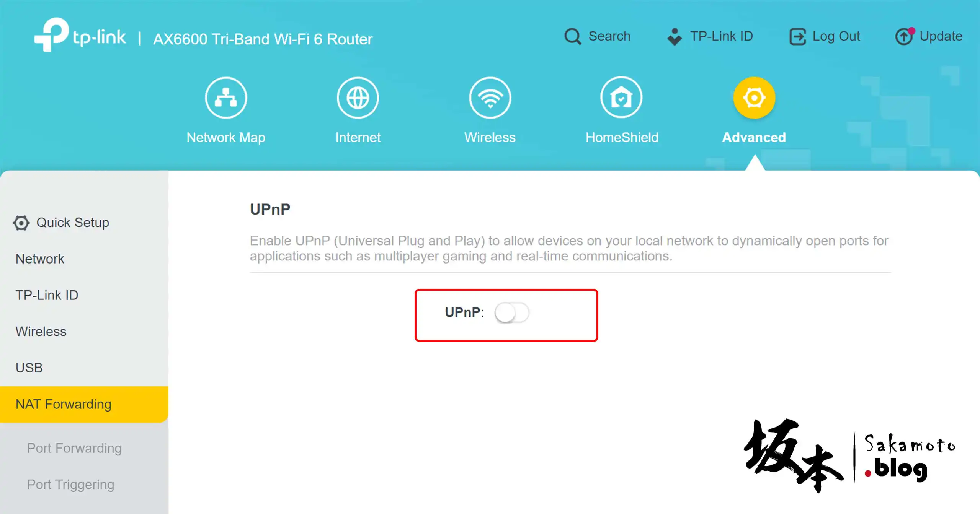Click the Update arrow icon

905,36
